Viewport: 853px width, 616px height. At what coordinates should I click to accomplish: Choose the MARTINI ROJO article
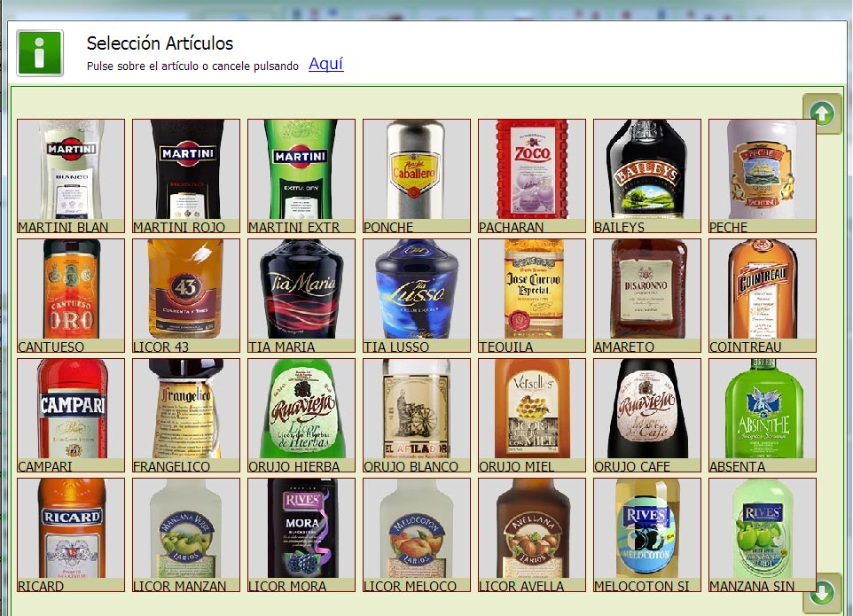(186, 176)
